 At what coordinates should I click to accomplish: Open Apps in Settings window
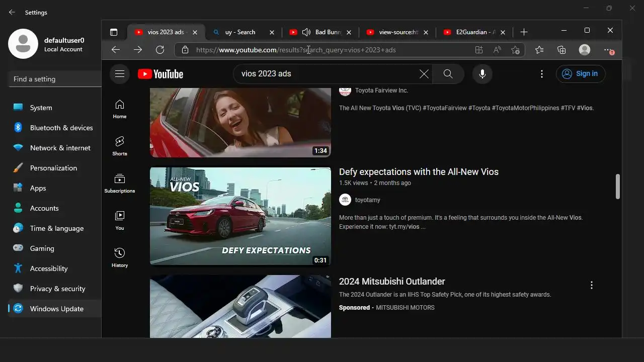tap(55, 188)
